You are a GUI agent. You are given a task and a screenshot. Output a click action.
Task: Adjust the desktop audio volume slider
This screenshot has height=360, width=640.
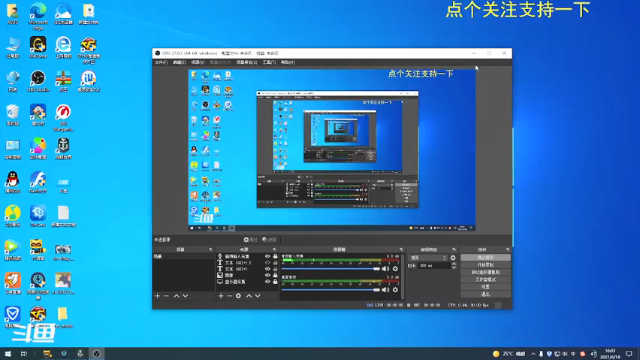(x=331, y=290)
